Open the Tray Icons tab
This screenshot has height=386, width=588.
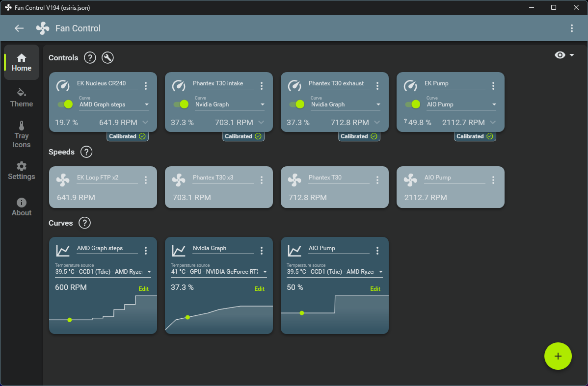pos(22,134)
